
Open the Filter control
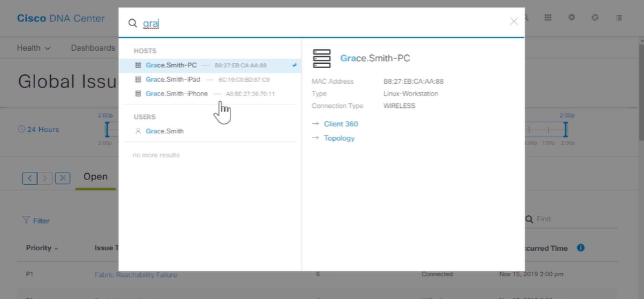(x=36, y=221)
